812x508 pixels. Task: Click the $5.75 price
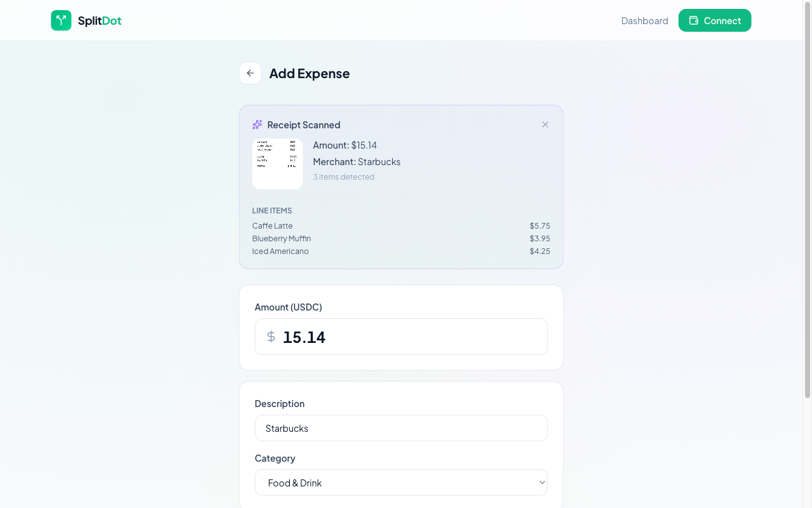tap(540, 226)
